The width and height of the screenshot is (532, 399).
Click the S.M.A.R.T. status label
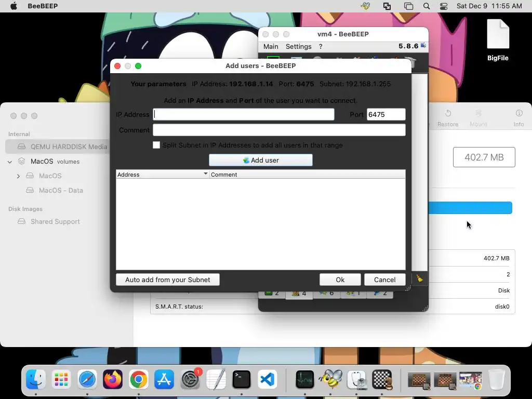click(179, 307)
